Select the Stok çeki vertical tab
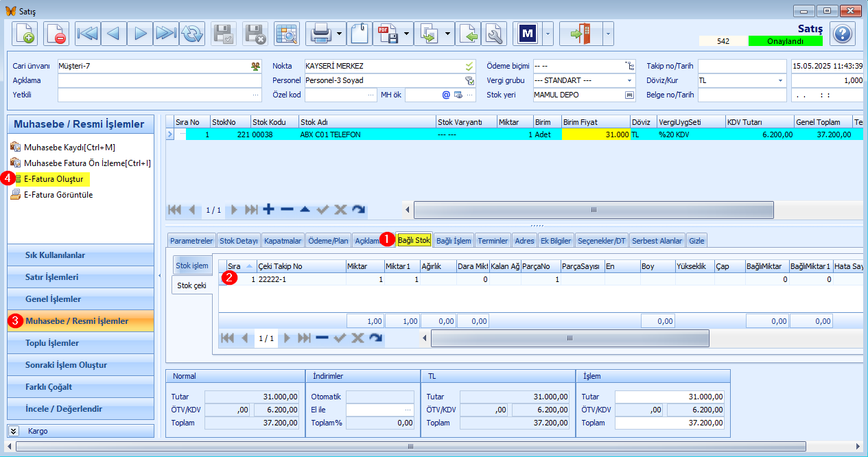The height and width of the screenshot is (457, 868). point(191,285)
